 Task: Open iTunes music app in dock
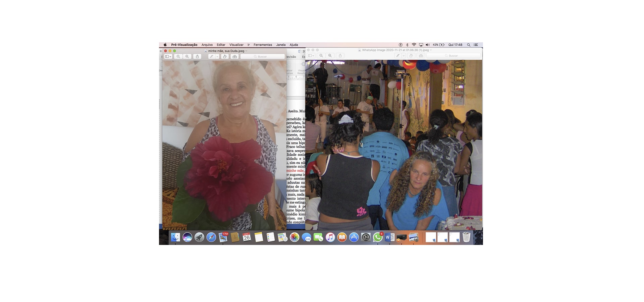[x=330, y=237]
